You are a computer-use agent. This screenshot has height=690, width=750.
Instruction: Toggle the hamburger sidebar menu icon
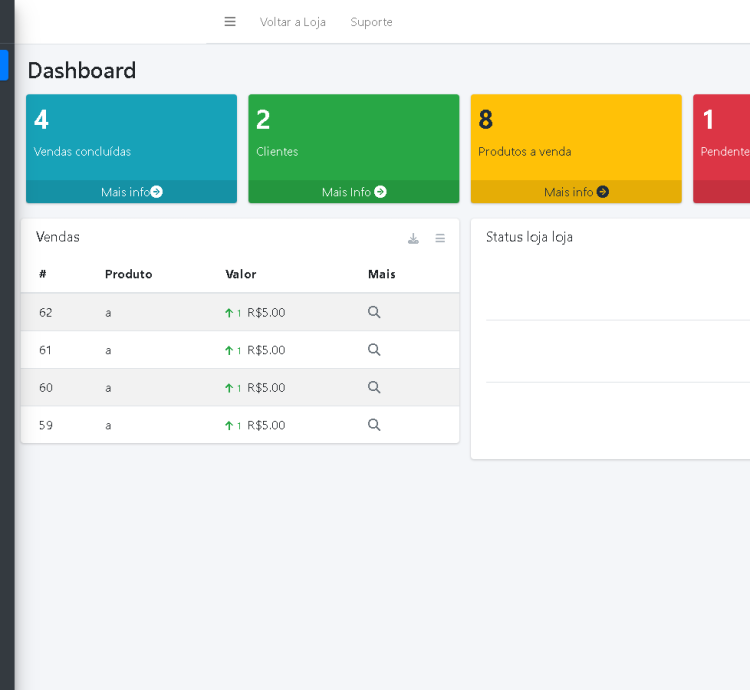[230, 22]
